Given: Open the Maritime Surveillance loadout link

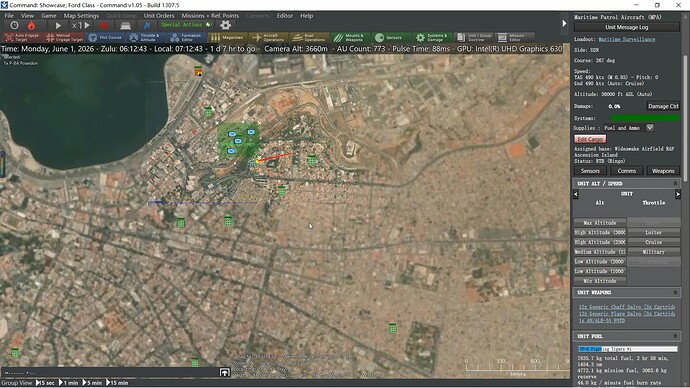Looking at the screenshot, I should click(x=627, y=39).
